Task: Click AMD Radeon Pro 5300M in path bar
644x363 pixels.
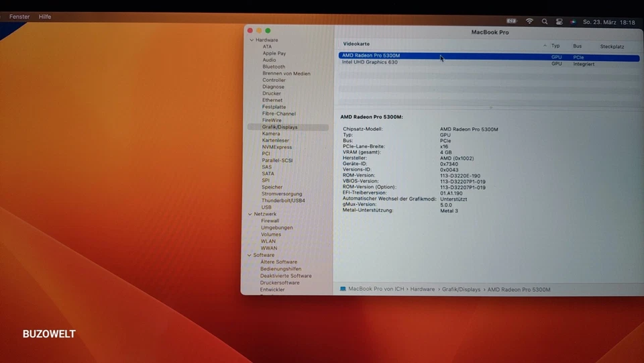Action: (519, 289)
